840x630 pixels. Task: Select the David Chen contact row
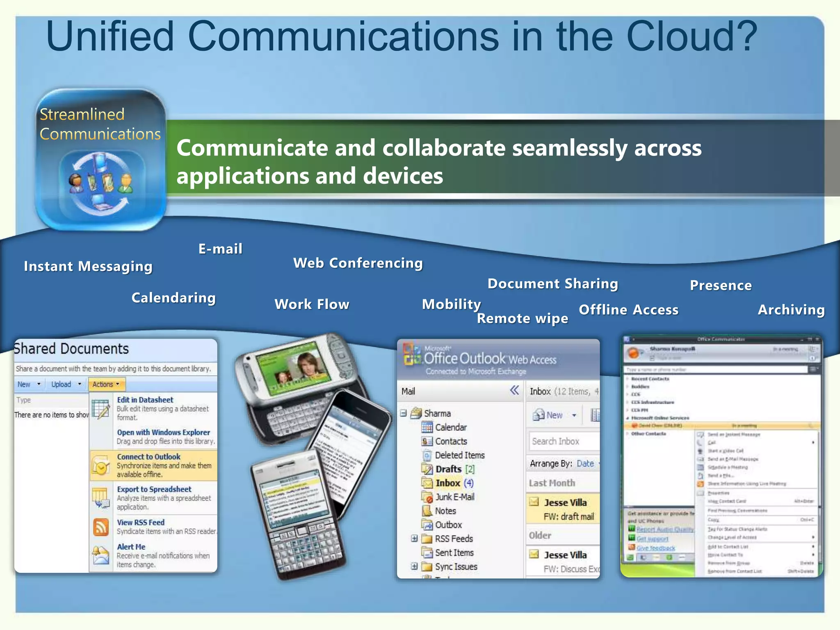pos(722,426)
